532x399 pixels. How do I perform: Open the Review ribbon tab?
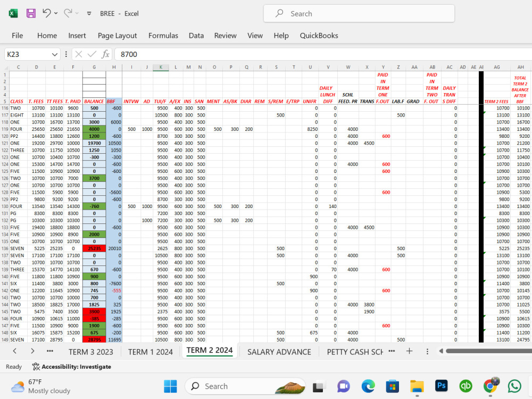(x=225, y=36)
